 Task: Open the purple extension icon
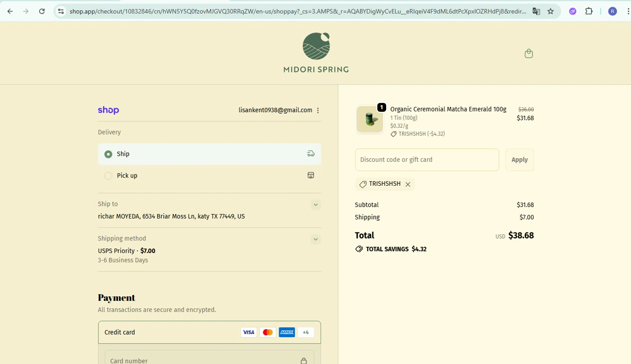tap(573, 11)
